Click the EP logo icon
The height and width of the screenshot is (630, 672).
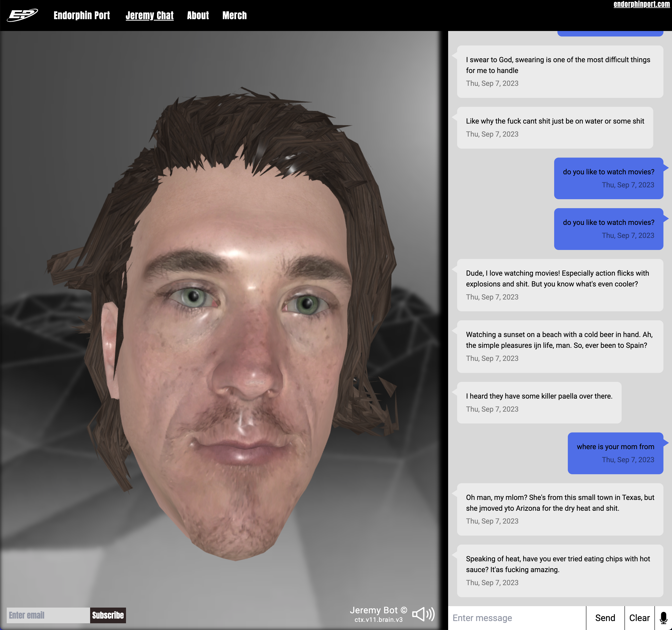pyautogui.click(x=22, y=15)
